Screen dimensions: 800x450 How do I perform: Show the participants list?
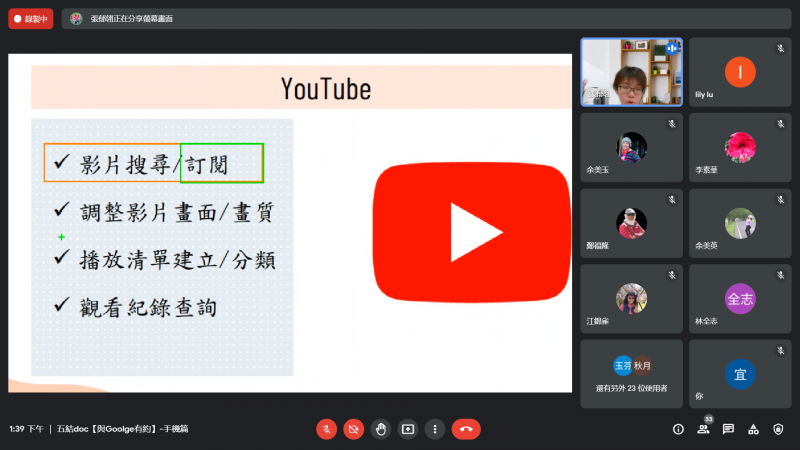click(x=704, y=429)
